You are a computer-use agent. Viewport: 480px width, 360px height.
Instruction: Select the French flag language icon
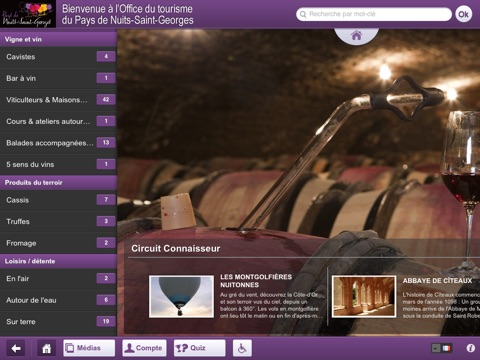click(x=446, y=348)
